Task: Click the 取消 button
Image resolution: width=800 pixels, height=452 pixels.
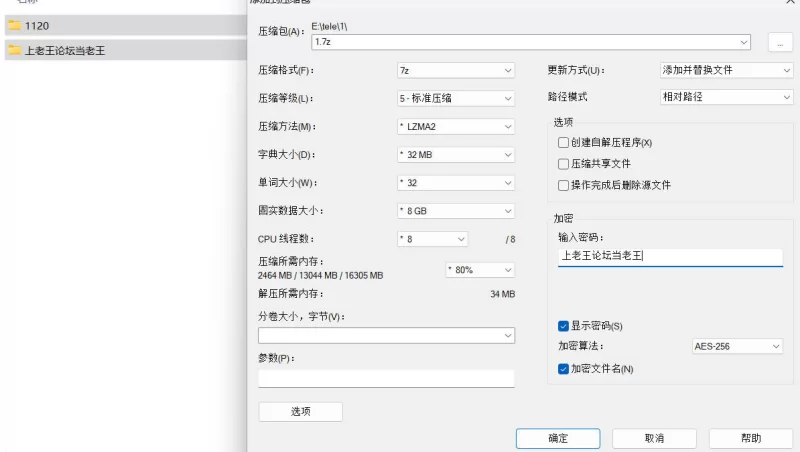Action: [x=654, y=438]
